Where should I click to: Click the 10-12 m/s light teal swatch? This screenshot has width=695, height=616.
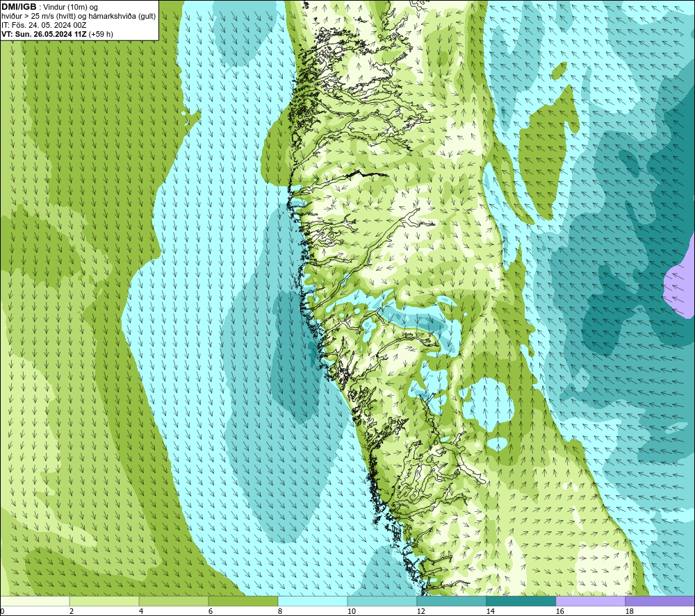tap(382, 601)
